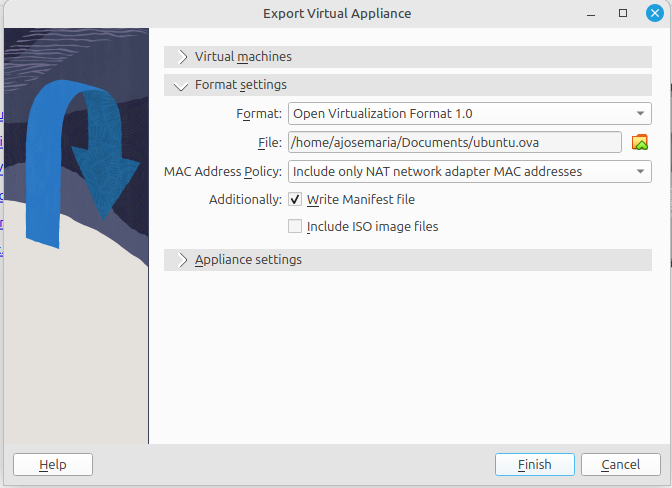Click the "Format:" field label
Image resolution: width=672 pixels, height=488 pixels.
point(259,114)
